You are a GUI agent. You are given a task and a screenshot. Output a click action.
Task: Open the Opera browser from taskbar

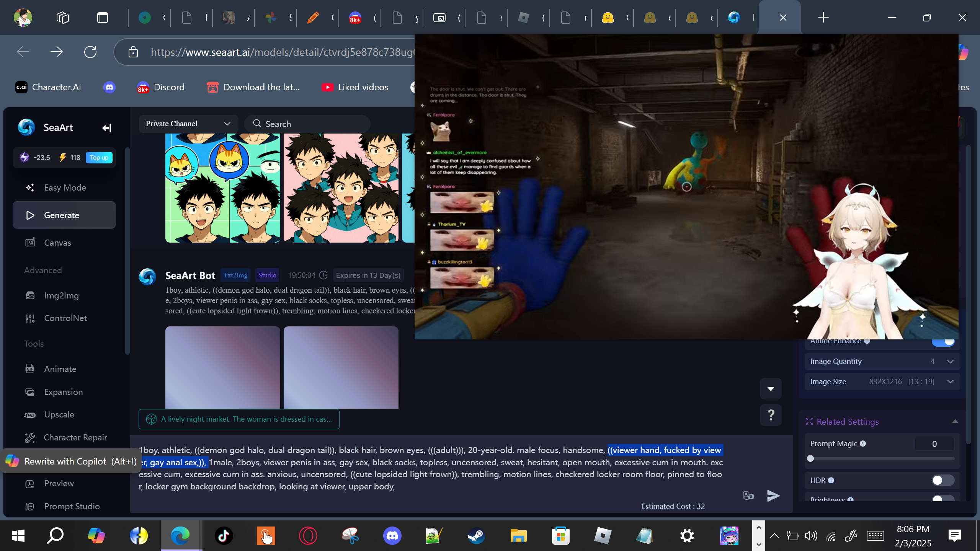[308, 536]
